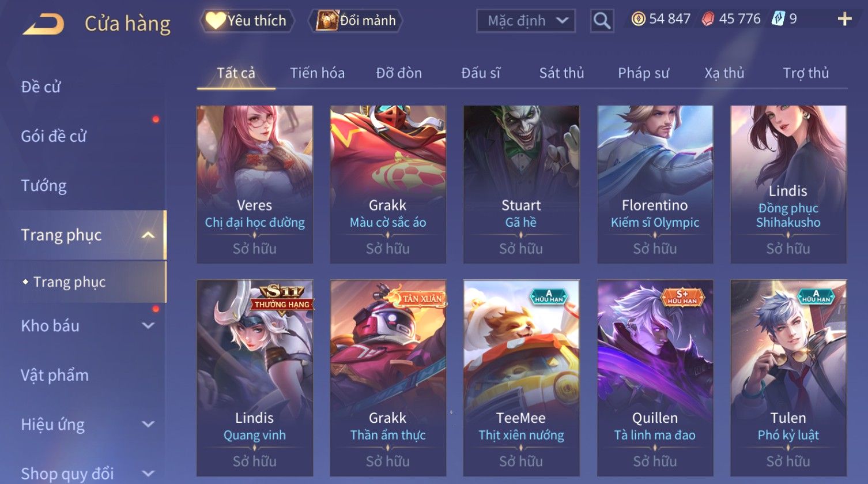Open the Mặc định sort dropdown
Image resolution: width=868 pixels, height=484 pixels.
(526, 21)
